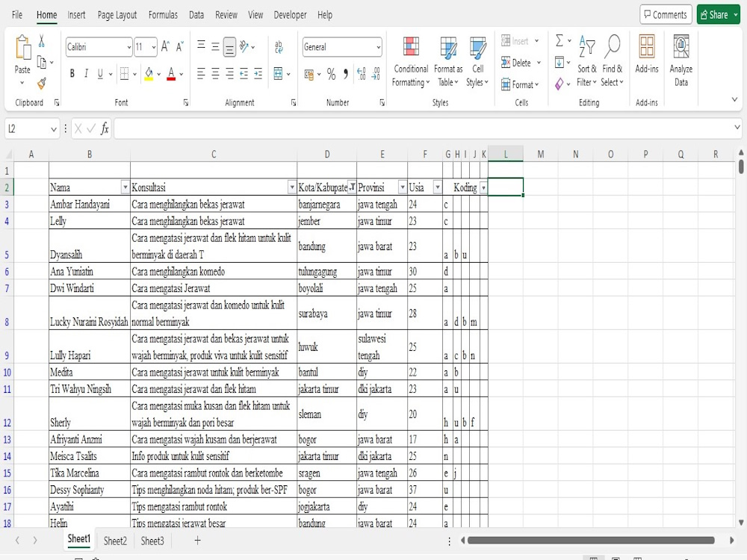Open Conditional Formatting
The width and height of the screenshot is (747, 560).
click(x=411, y=62)
